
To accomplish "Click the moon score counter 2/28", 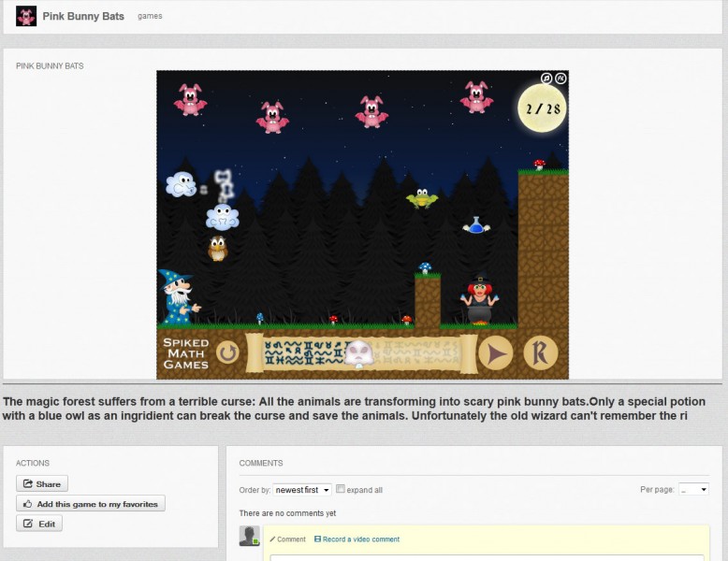I will pos(543,108).
